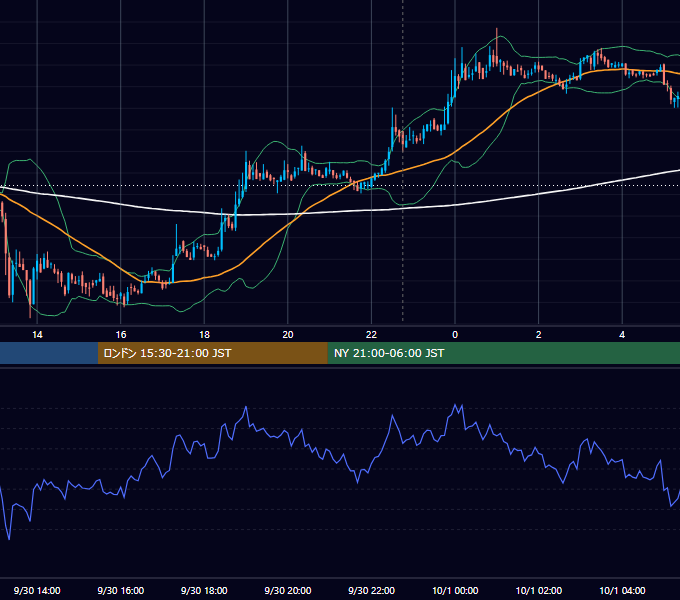This screenshot has width=680, height=600.
Task: Click the 22 hour label on price chart axis
Action: (371, 335)
